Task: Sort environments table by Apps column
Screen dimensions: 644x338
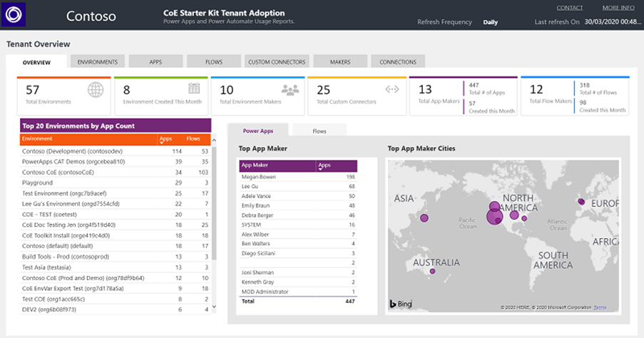Action: coord(165,138)
